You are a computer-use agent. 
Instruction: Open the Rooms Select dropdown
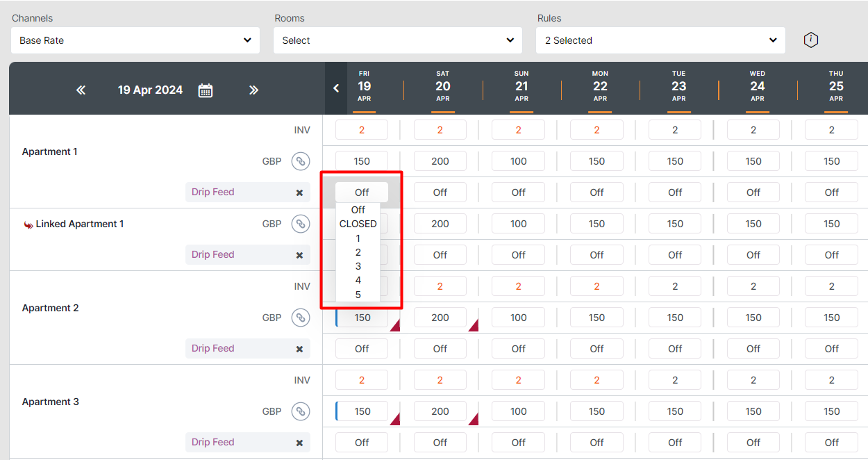click(398, 40)
